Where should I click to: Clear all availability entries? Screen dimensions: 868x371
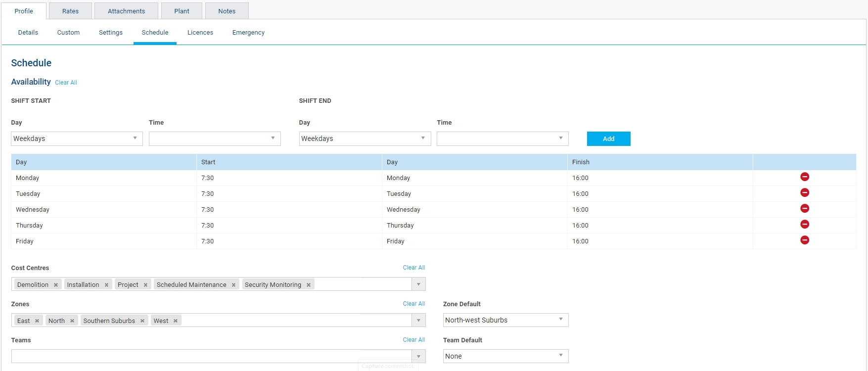pyautogui.click(x=66, y=83)
